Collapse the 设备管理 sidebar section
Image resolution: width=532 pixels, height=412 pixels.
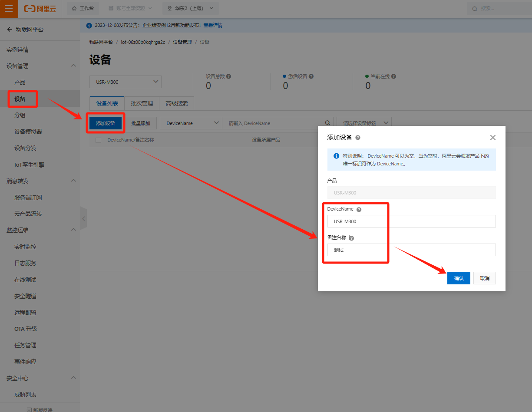click(x=73, y=66)
